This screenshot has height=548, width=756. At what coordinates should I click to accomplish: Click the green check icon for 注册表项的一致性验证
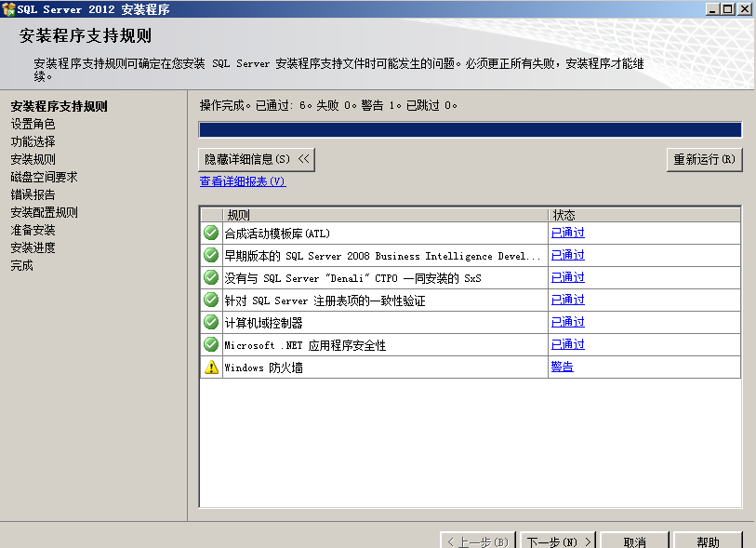211,300
